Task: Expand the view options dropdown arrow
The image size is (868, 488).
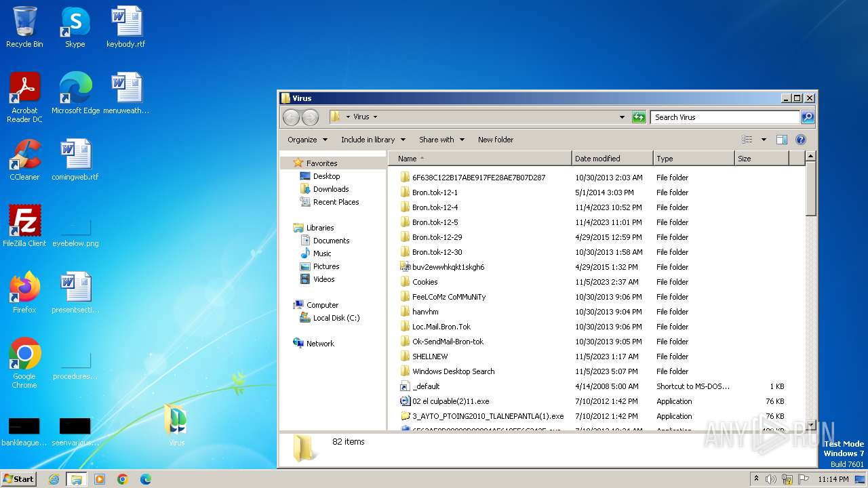Action: (764, 140)
